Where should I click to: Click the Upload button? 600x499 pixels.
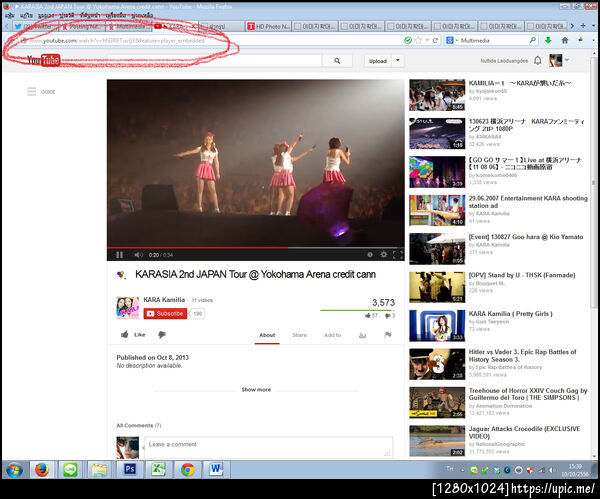click(x=378, y=61)
